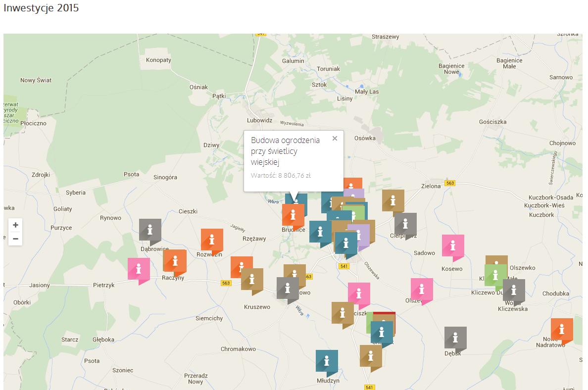Open the gray marker at Dębsk
This screenshot has width=588, height=390.
455,338
